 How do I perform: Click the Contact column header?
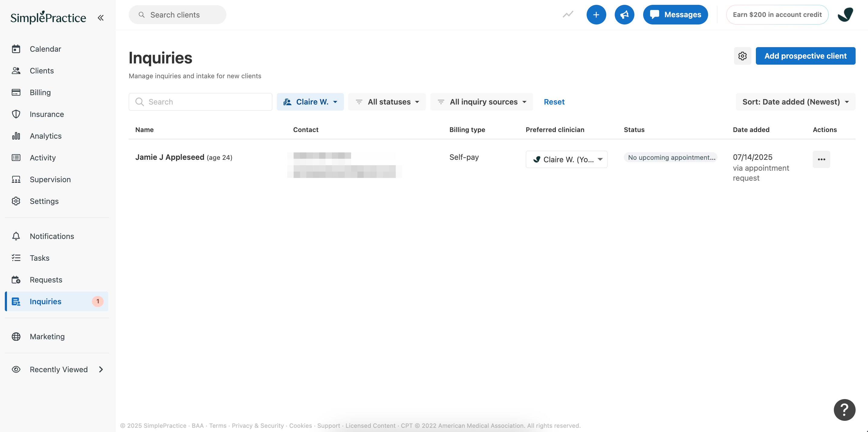click(x=305, y=130)
